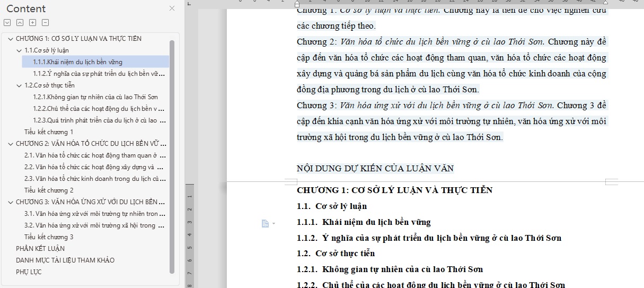
Task: Open 3.2. Văn hóa ứng xử môi trường xã hội
Action: coord(95,225)
